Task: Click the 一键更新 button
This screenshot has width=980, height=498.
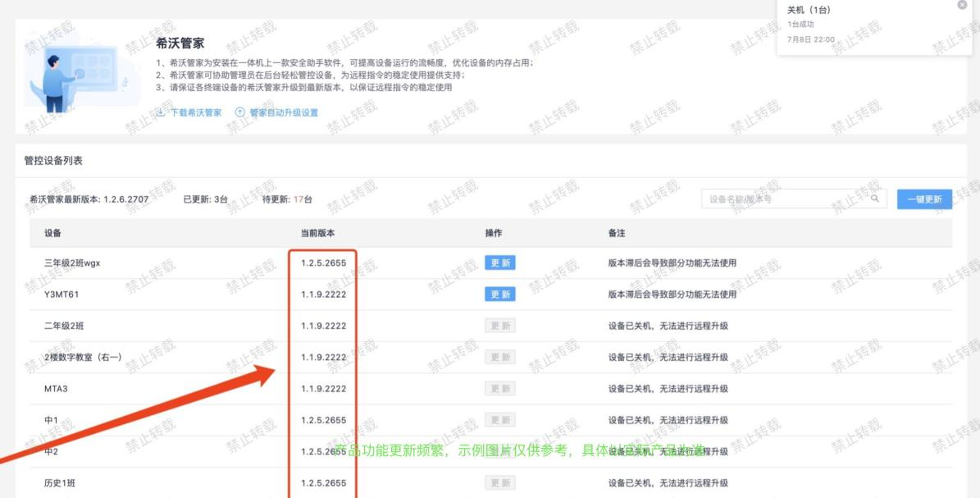Action: click(924, 199)
